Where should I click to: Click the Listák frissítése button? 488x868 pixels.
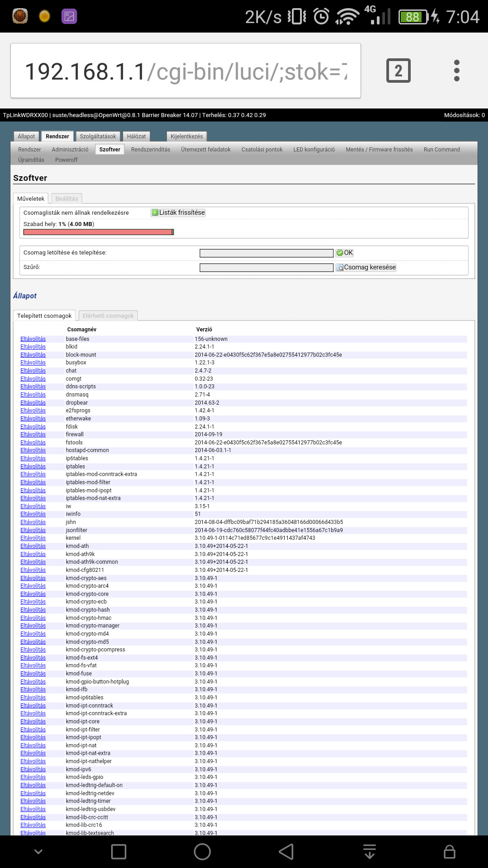178,212
